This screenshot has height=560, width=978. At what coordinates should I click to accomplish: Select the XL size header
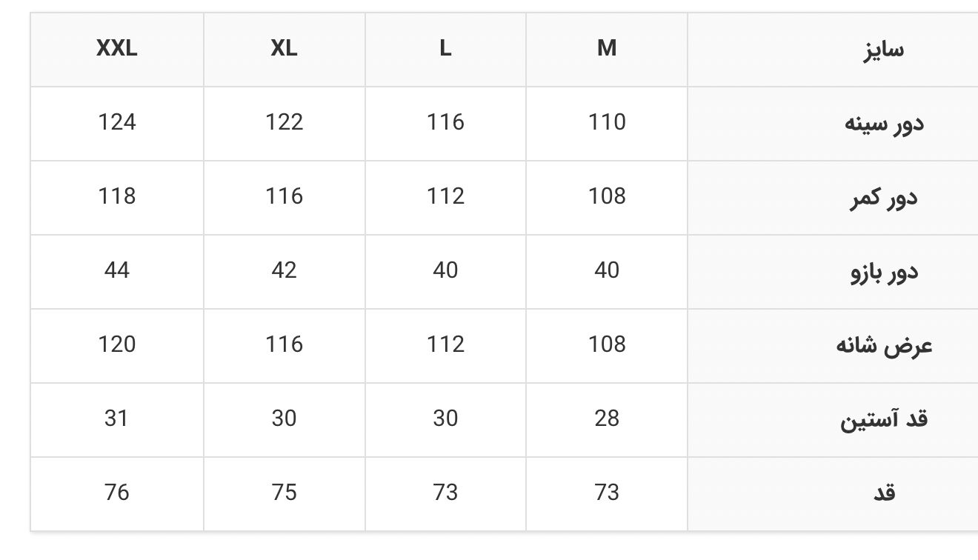coord(284,49)
